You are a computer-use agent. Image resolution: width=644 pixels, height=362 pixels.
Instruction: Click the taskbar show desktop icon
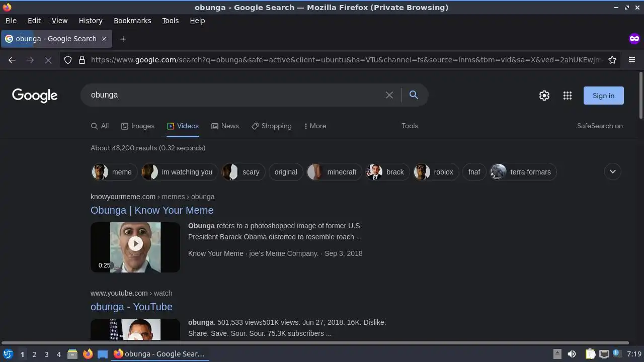[103, 354]
